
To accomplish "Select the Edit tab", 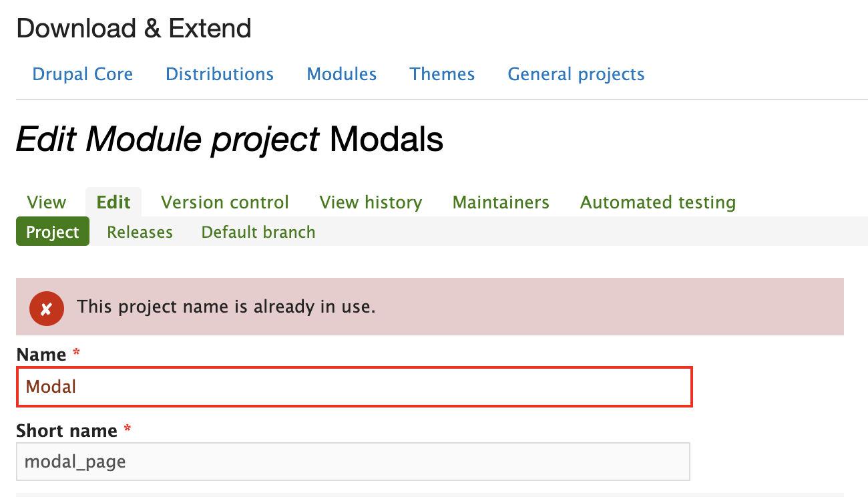I will coord(113,202).
